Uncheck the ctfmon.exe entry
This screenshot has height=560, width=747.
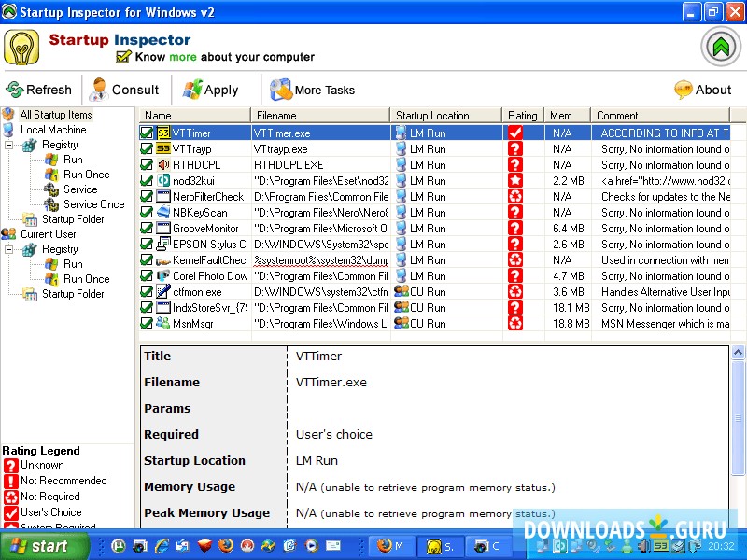pos(147,292)
